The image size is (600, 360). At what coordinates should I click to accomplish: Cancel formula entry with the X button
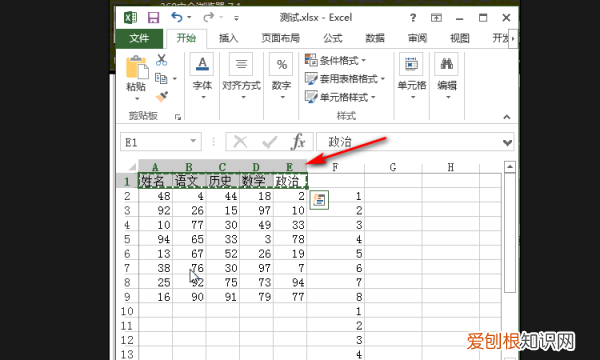click(240, 142)
